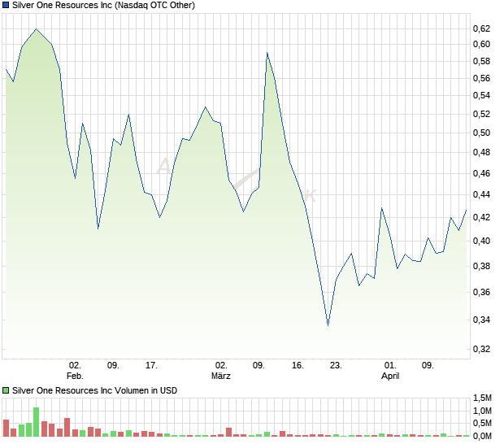
Task: Click the 0,34 price axis label
Action: point(481,320)
